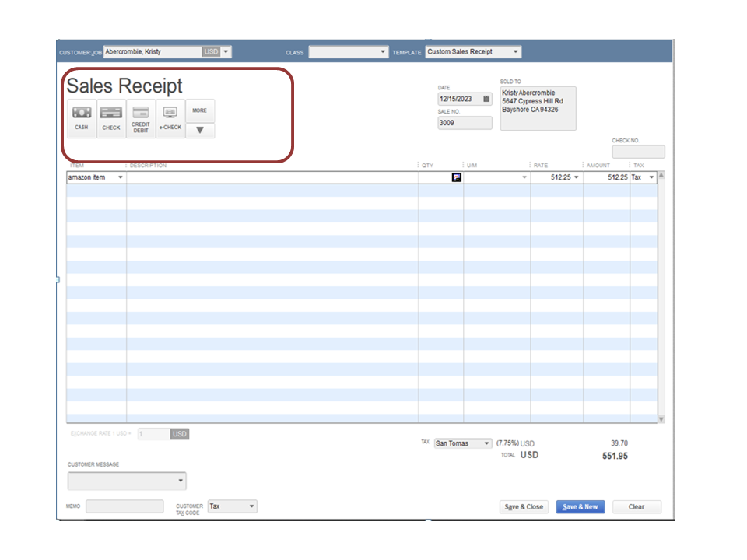The width and height of the screenshot is (747, 560).
Task: Open the Customer:Job dropdown arrow
Action: [226, 51]
